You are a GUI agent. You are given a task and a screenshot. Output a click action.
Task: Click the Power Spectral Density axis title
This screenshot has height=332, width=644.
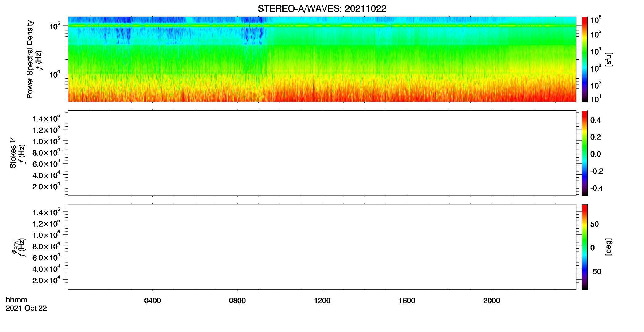pos(30,59)
